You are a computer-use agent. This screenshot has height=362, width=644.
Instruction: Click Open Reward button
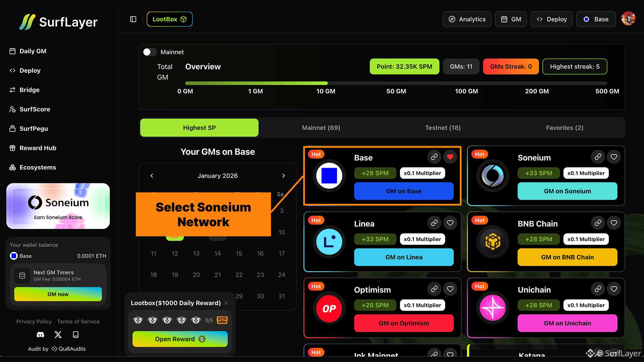coord(180,339)
